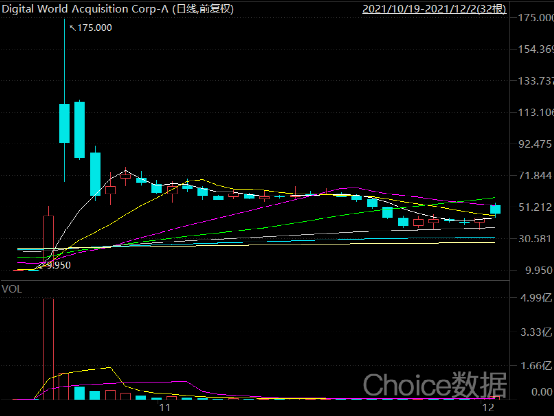
Task: Select the 71.844 price axis value
Action: 535,176
